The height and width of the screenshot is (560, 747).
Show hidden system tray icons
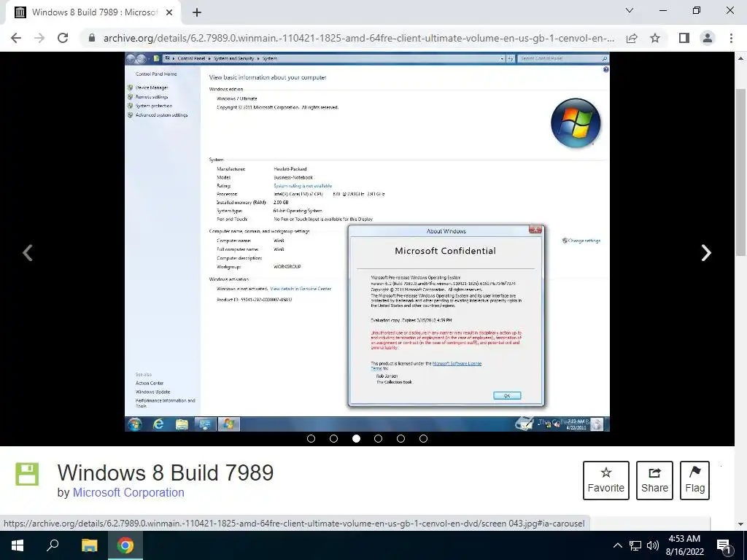617,545
